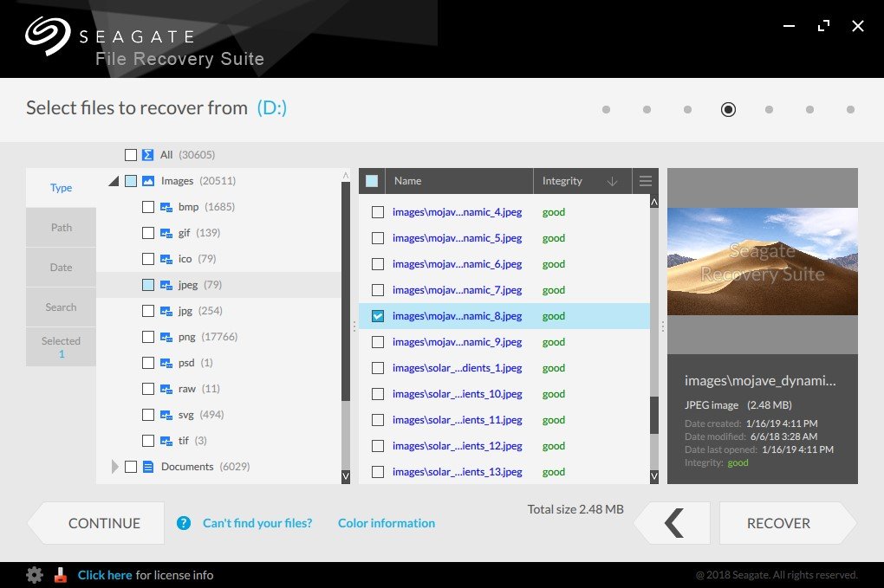Check the box for mojav...namic_4.jpeg
The image size is (884, 588).
pyautogui.click(x=378, y=212)
